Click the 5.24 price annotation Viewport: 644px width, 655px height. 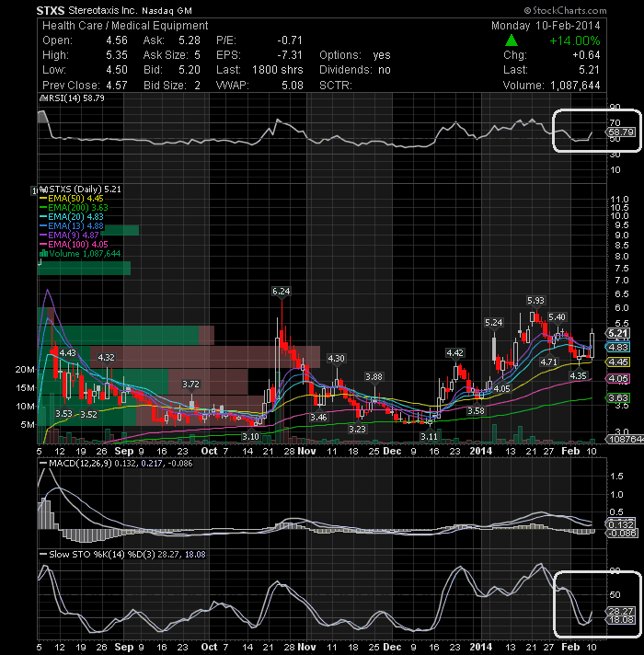[x=494, y=323]
